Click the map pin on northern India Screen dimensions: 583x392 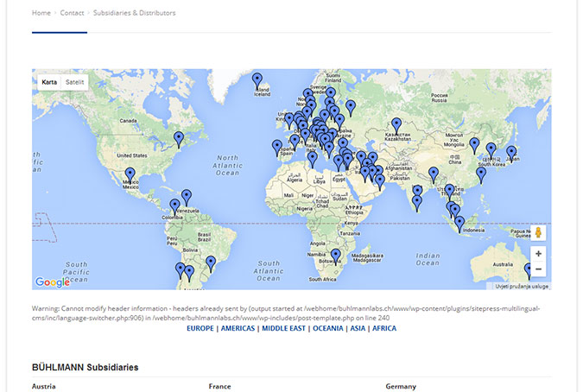434,176
